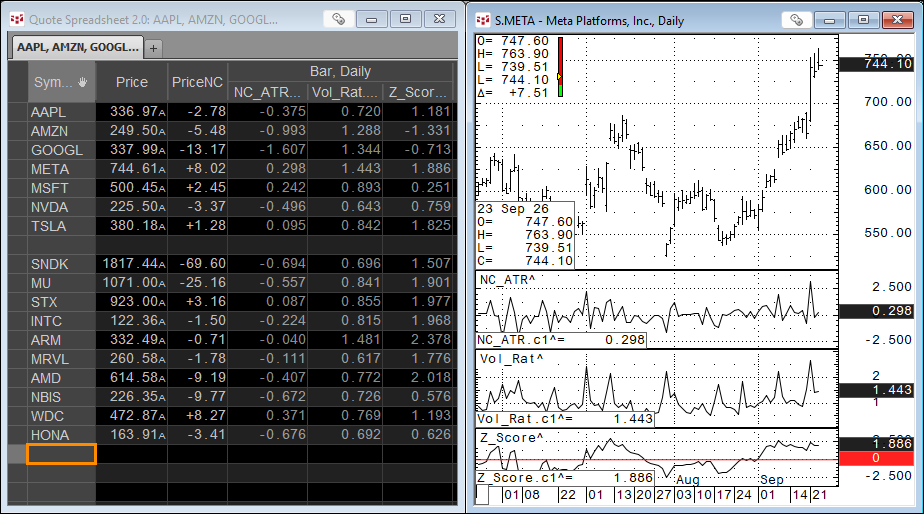Viewport: 924px width, 514px height.
Task: Click AMZN Vol_Rat value 1.288
Action: [345, 131]
